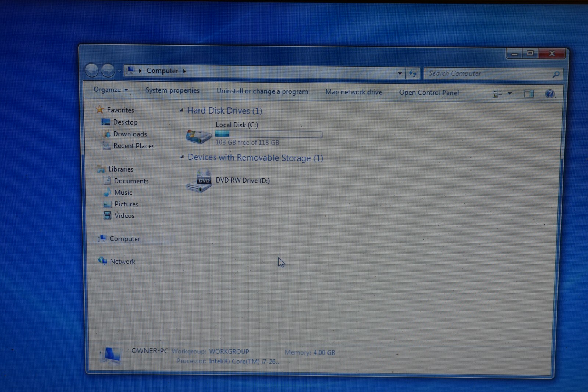The height and width of the screenshot is (392, 588).
Task: Open the Pictures library
Action: [x=126, y=204]
